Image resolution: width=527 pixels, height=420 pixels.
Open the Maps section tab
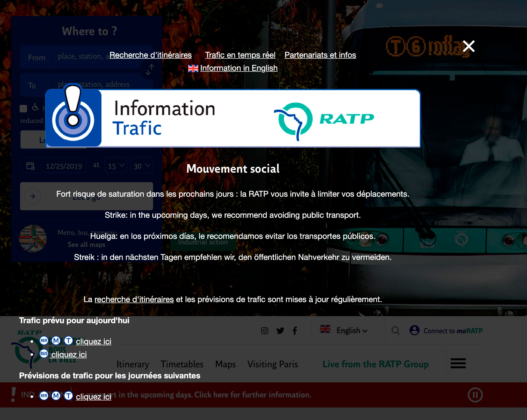coord(225,364)
